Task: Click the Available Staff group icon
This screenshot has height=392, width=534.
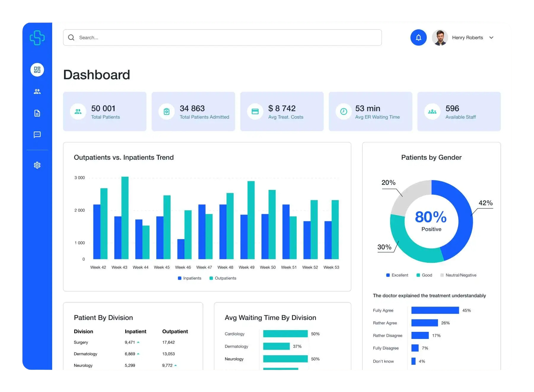Action: (432, 111)
